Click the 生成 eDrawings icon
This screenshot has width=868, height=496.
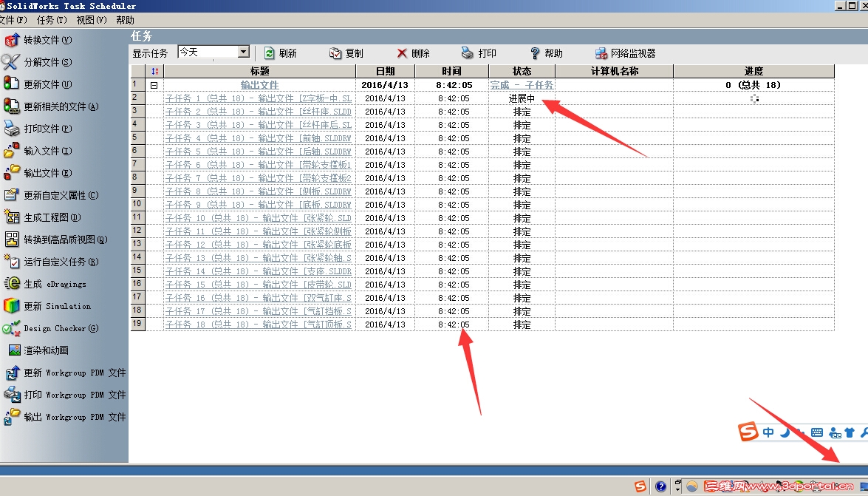coord(11,283)
